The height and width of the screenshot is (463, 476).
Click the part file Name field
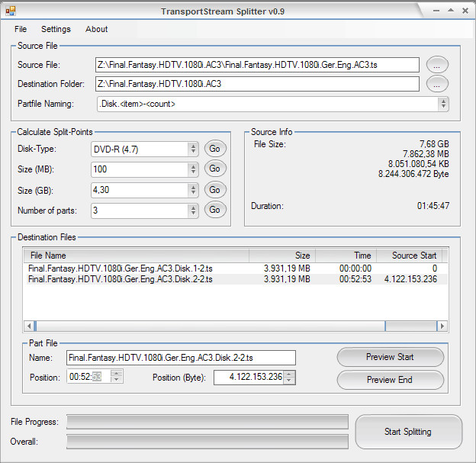pos(181,358)
